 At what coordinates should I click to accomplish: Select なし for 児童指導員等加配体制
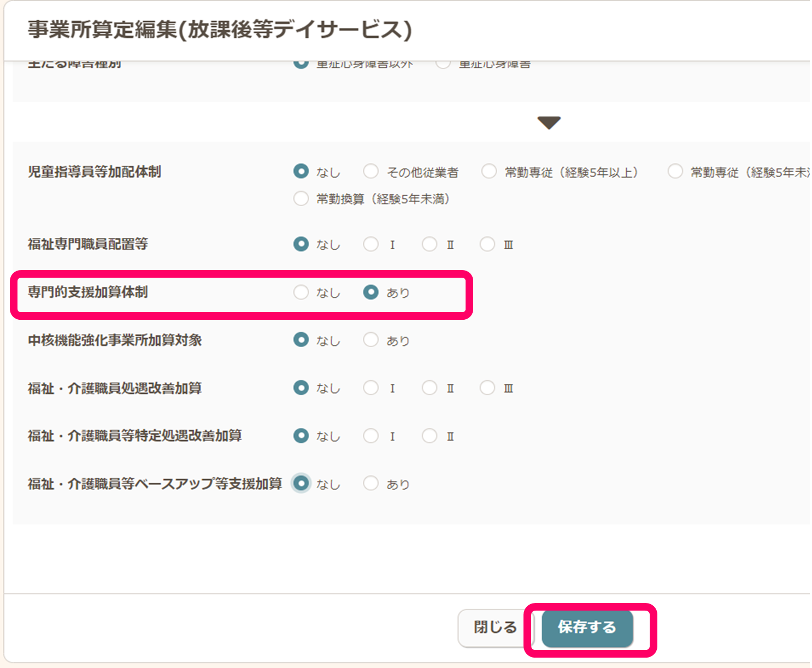click(x=301, y=172)
